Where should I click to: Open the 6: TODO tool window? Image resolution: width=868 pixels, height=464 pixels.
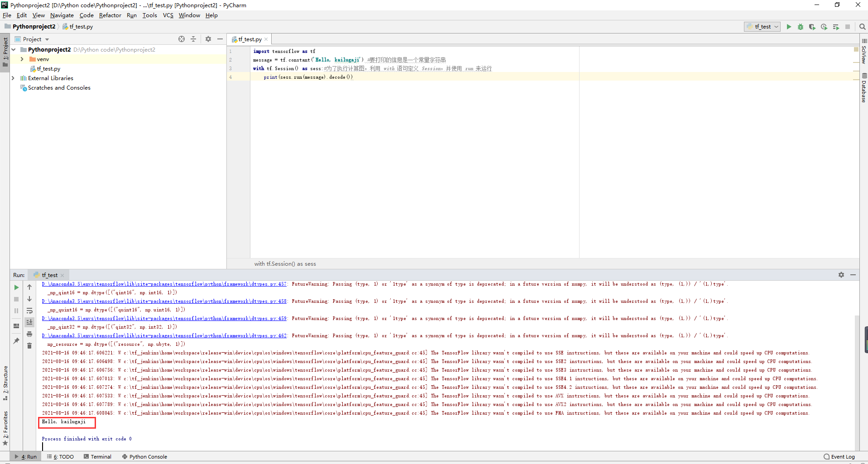click(61, 457)
